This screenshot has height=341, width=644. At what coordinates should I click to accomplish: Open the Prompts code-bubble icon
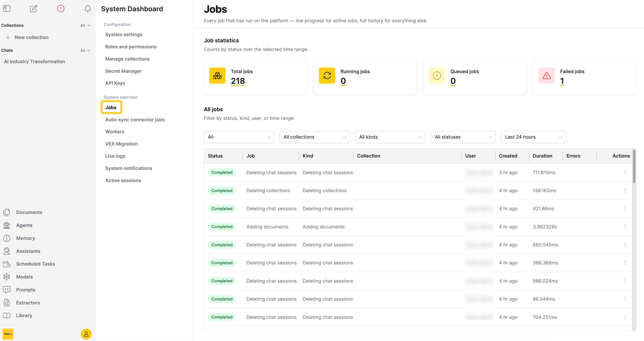coord(7,290)
